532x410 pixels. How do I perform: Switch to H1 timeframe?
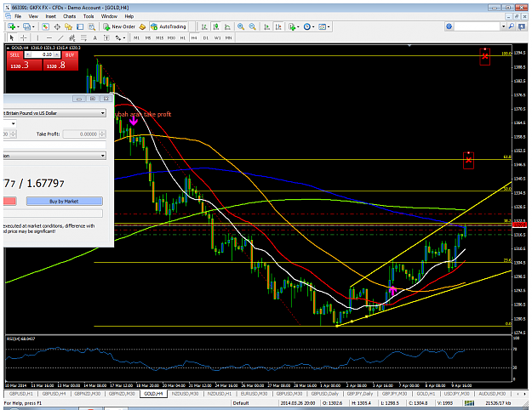(x=182, y=37)
